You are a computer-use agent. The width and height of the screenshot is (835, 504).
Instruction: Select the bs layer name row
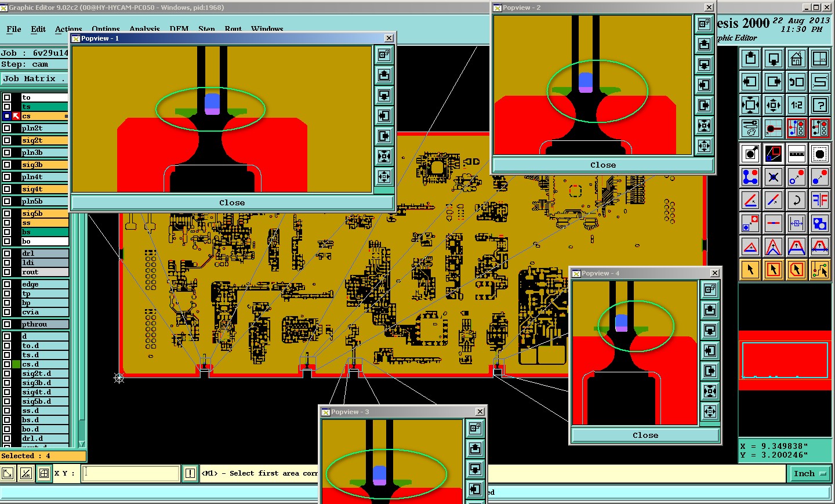(x=45, y=232)
